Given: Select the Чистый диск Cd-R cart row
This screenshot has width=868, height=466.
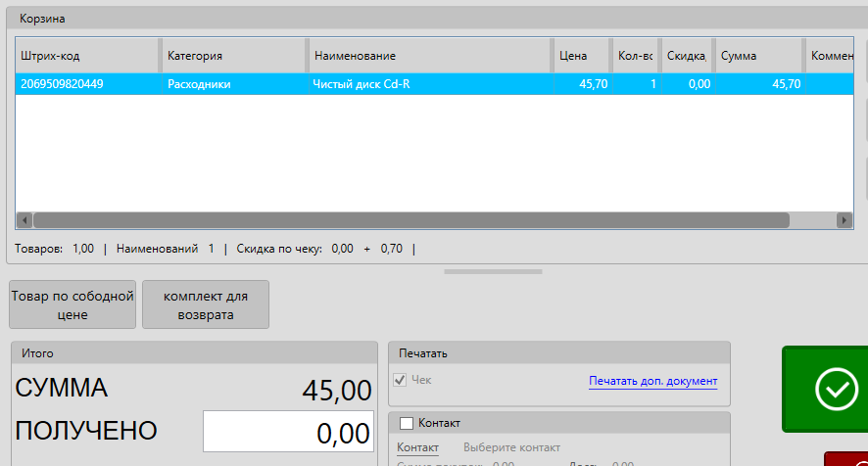Looking at the screenshot, I should (x=361, y=84).
